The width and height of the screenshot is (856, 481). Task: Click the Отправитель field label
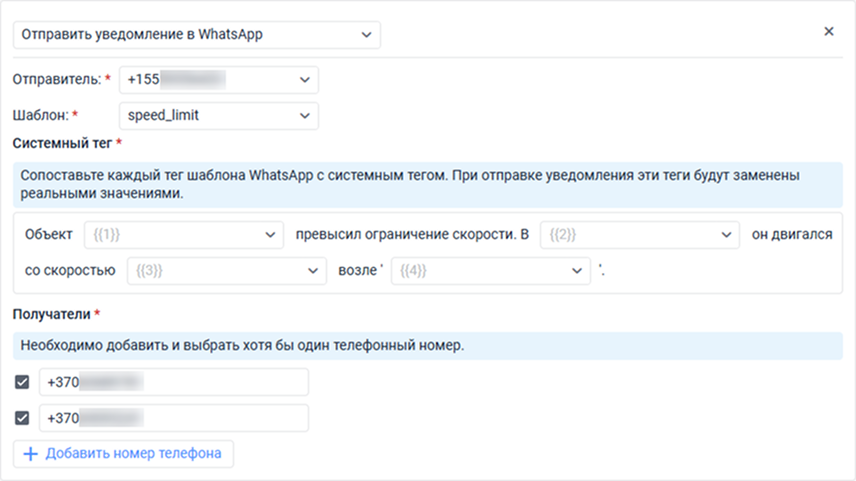click(x=55, y=80)
